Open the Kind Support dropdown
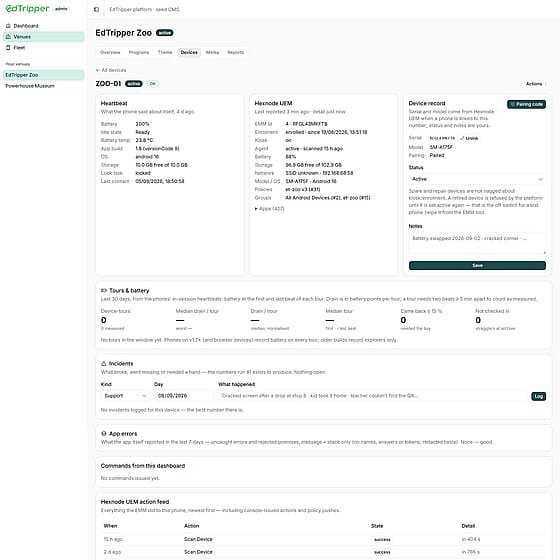 point(125,396)
